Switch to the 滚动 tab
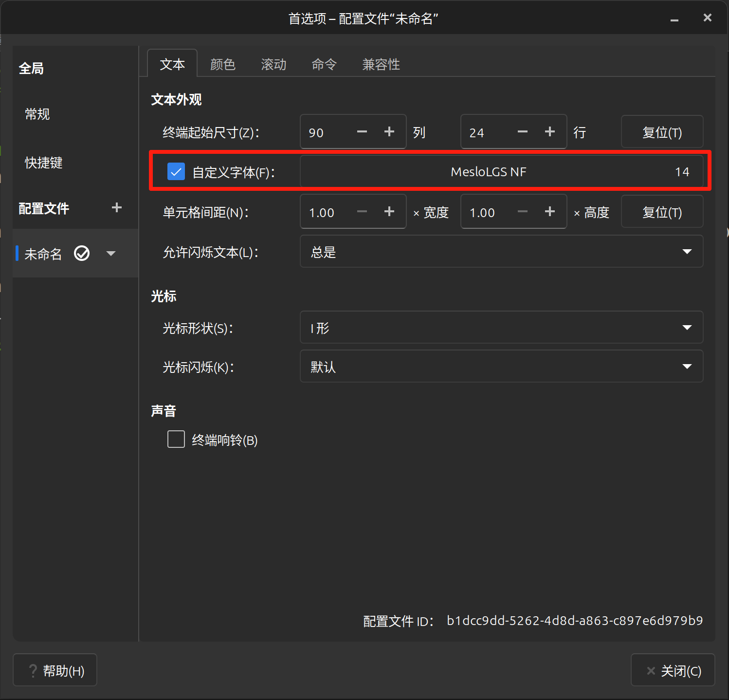729x700 pixels. 273,64
